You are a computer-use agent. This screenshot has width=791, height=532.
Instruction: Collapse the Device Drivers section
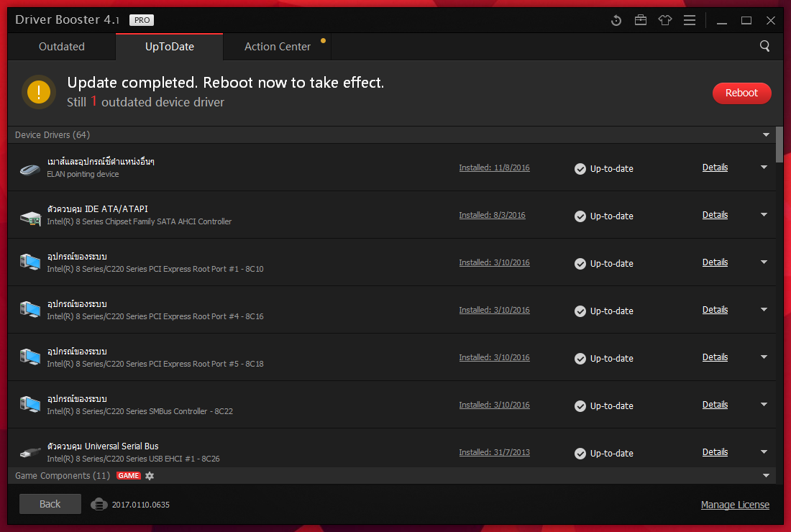point(766,135)
